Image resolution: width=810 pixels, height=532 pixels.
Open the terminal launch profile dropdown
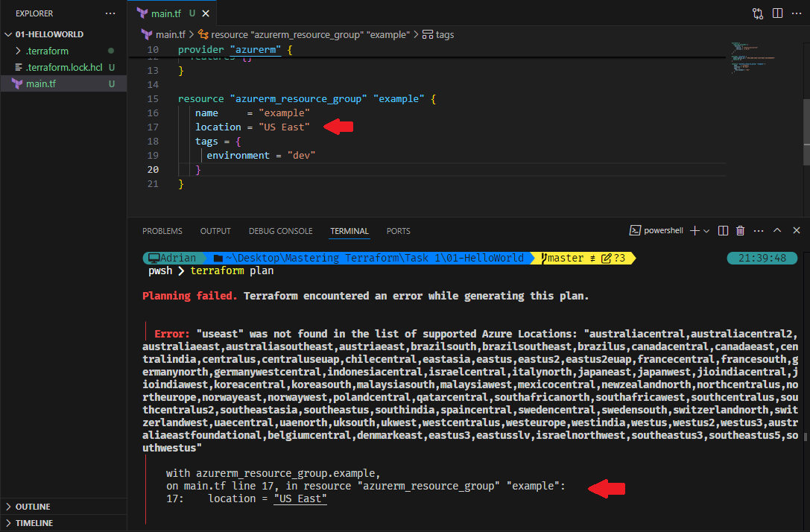pyautogui.click(x=706, y=231)
